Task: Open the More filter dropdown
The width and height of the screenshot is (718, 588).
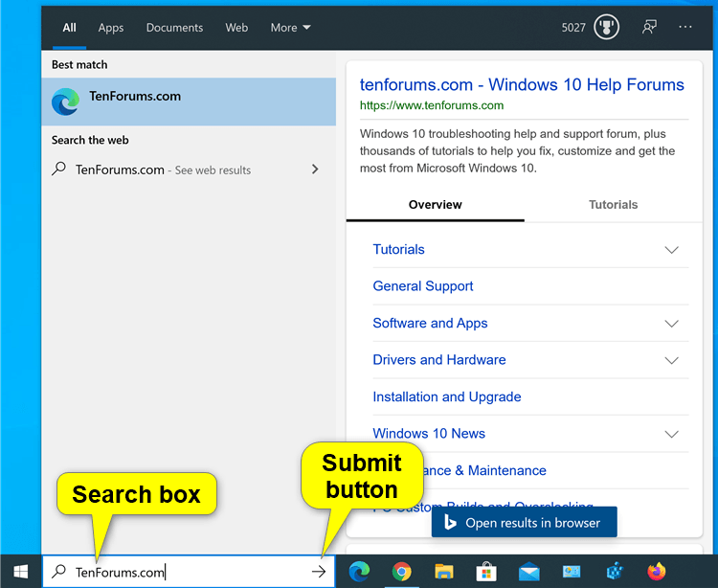Action: 290,28
